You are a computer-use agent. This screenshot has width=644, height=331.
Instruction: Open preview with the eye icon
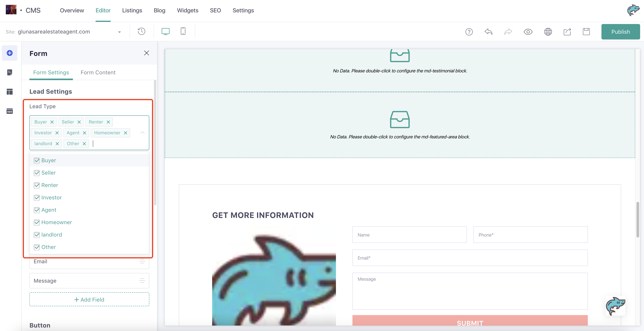tap(528, 32)
